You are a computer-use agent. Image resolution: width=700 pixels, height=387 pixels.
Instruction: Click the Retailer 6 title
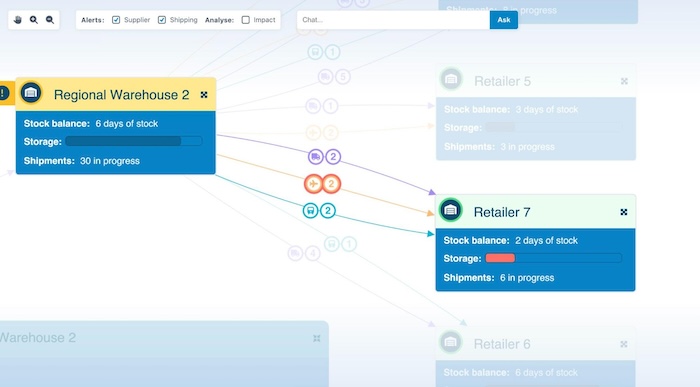502,344
